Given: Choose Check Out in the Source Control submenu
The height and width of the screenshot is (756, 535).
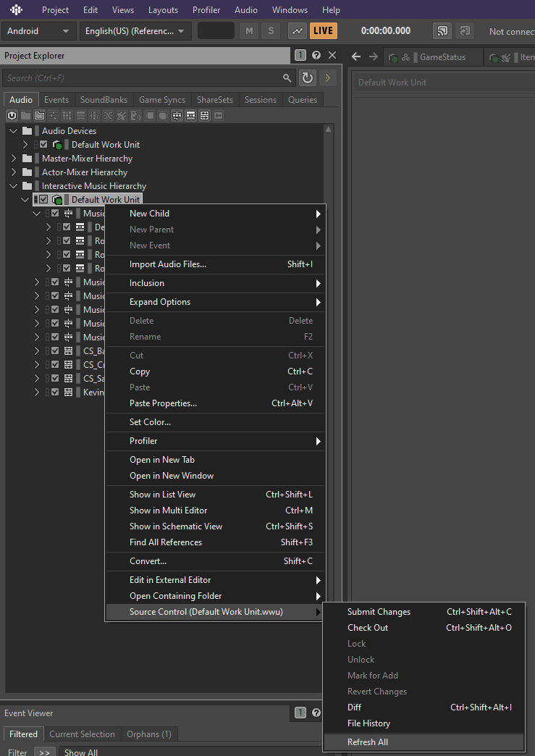Looking at the screenshot, I should [x=424, y=627].
